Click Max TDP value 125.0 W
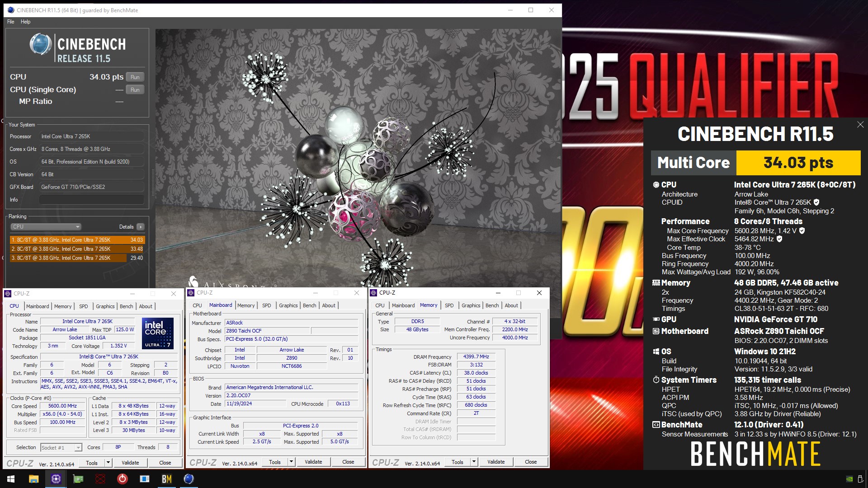This screenshot has height=488, width=868. [x=125, y=329]
